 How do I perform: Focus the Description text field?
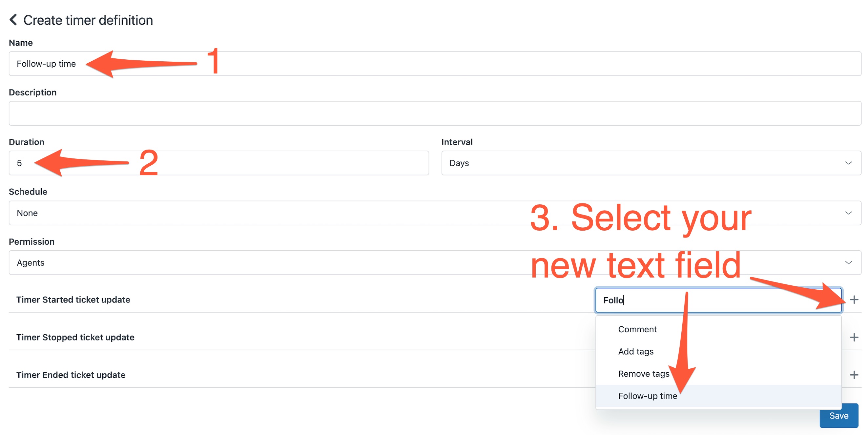(435, 113)
